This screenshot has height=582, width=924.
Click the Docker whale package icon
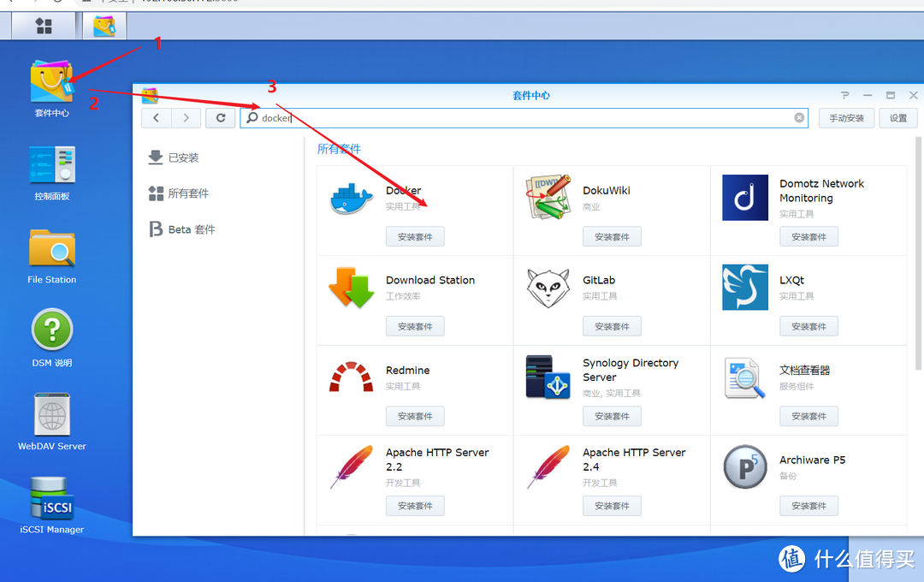[x=352, y=198]
